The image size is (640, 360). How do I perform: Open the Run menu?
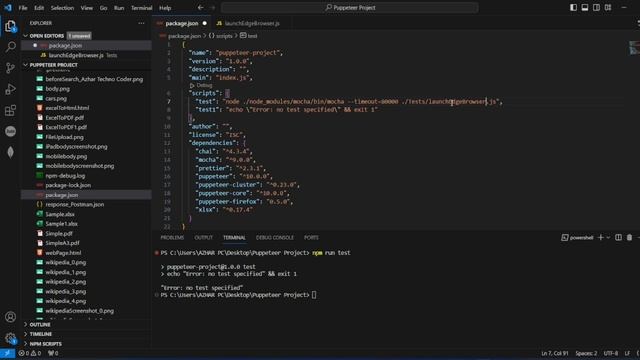click(119, 8)
